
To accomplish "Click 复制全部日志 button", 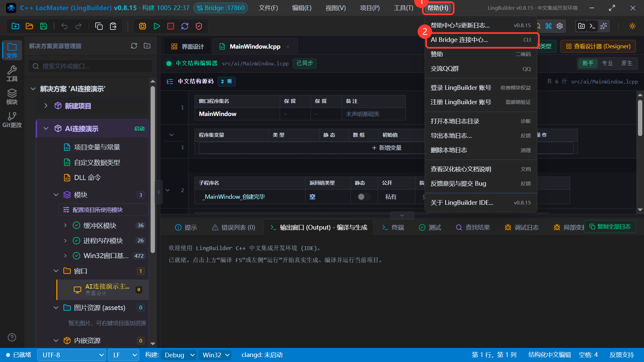I will pos(610,227).
